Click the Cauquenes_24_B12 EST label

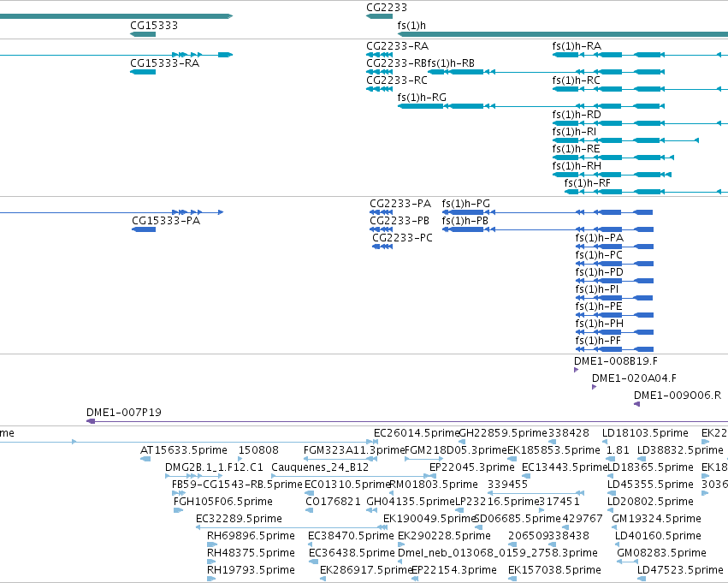tap(320, 467)
